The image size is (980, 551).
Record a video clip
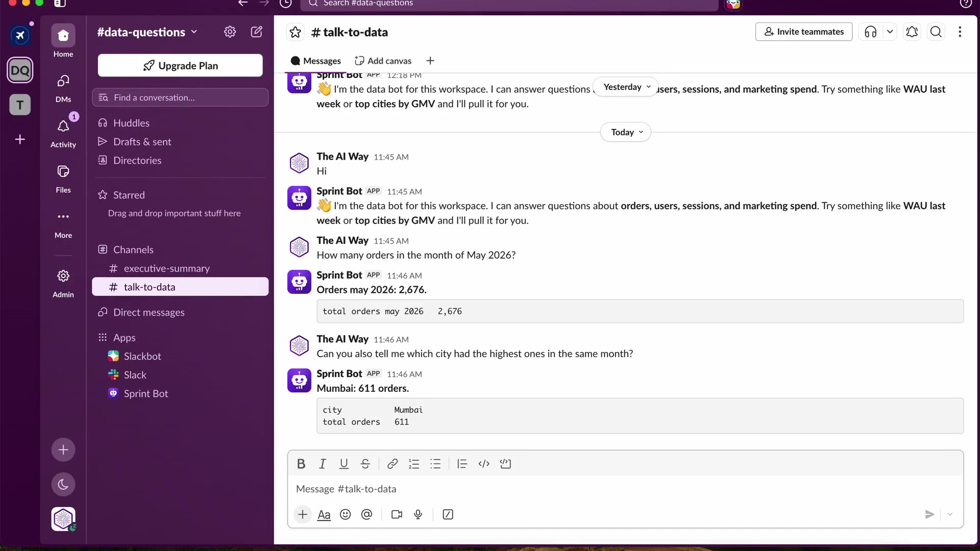[x=397, y=514]
